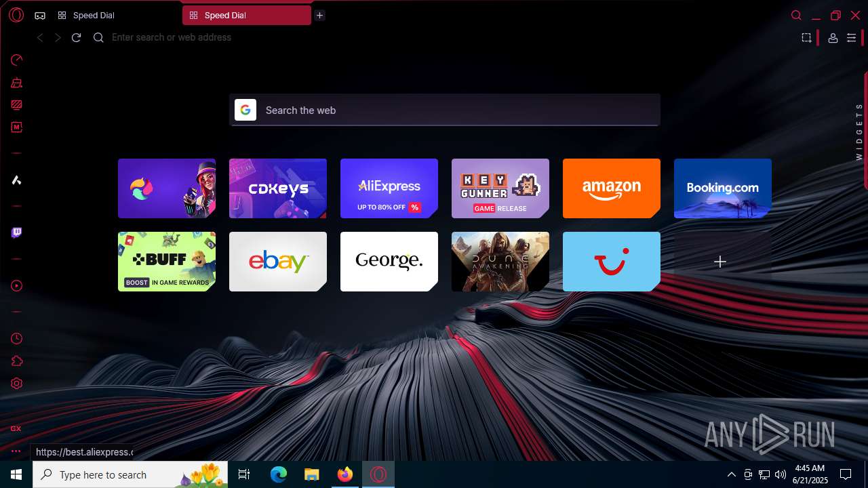Image resolution: width=868 pixels, height=488 pixels.
Task: Go back with the back arrow
Action: pos(40,38)
